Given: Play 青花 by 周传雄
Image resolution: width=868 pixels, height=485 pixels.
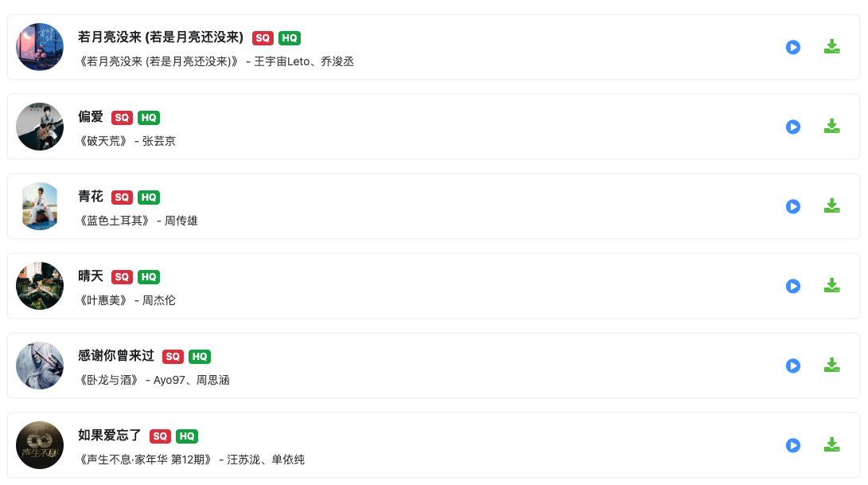Looking at the screenshot, I should [792, 207].
